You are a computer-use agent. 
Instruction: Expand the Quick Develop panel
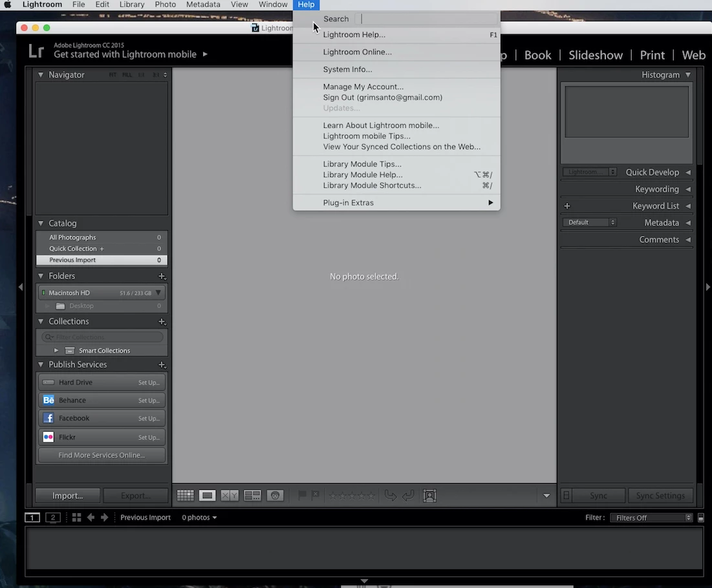click(688, 173)
